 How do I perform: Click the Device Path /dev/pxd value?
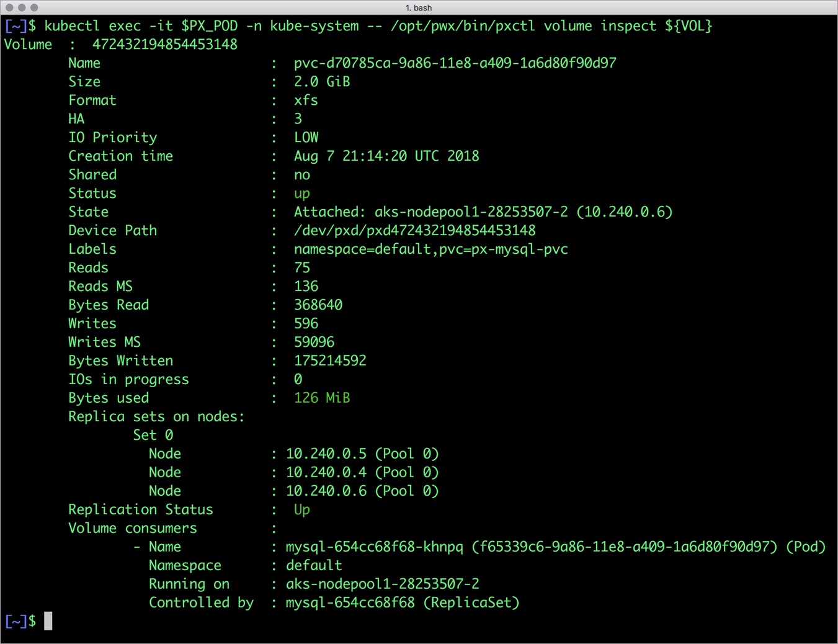(414, 230)
